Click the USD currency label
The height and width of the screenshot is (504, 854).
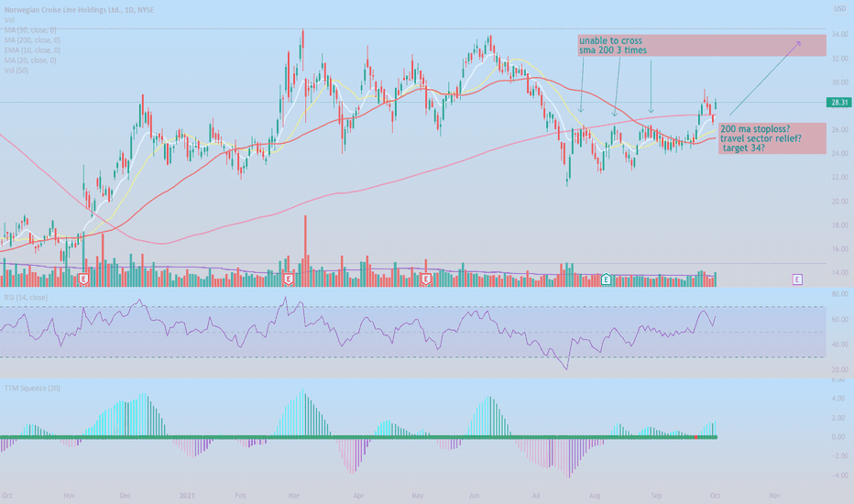(840, 9)
